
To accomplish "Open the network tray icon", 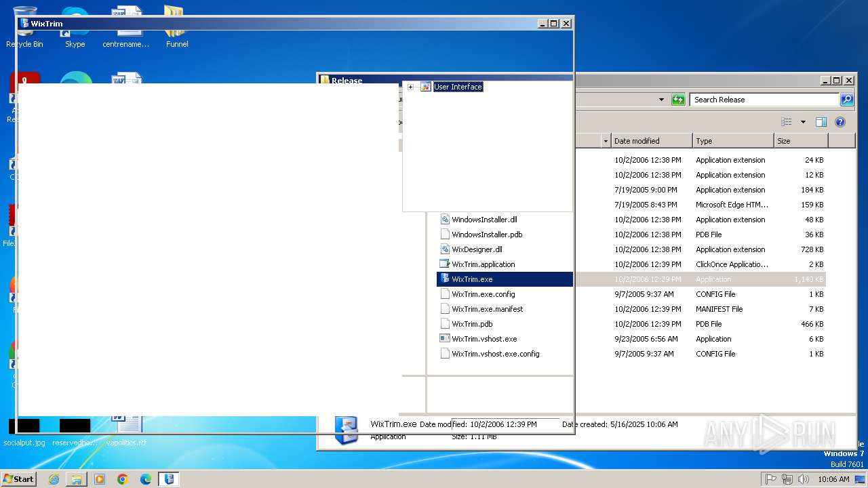I will (787, 479).
